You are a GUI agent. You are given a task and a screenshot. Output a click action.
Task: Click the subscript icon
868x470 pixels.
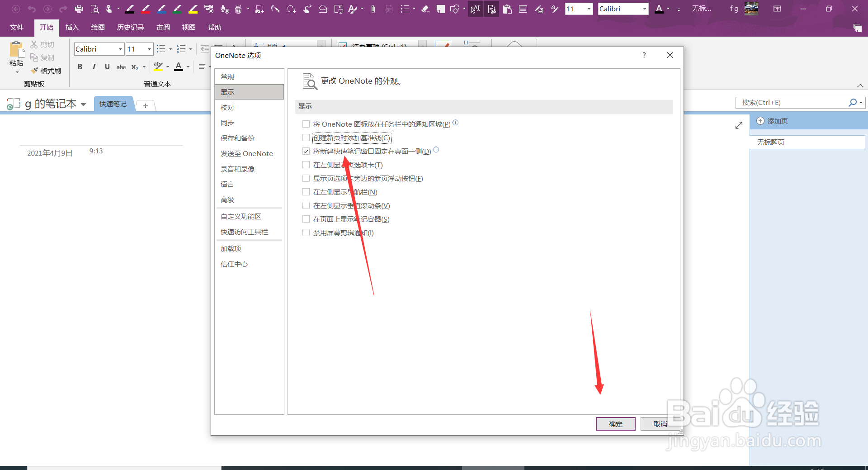[135, 67]
